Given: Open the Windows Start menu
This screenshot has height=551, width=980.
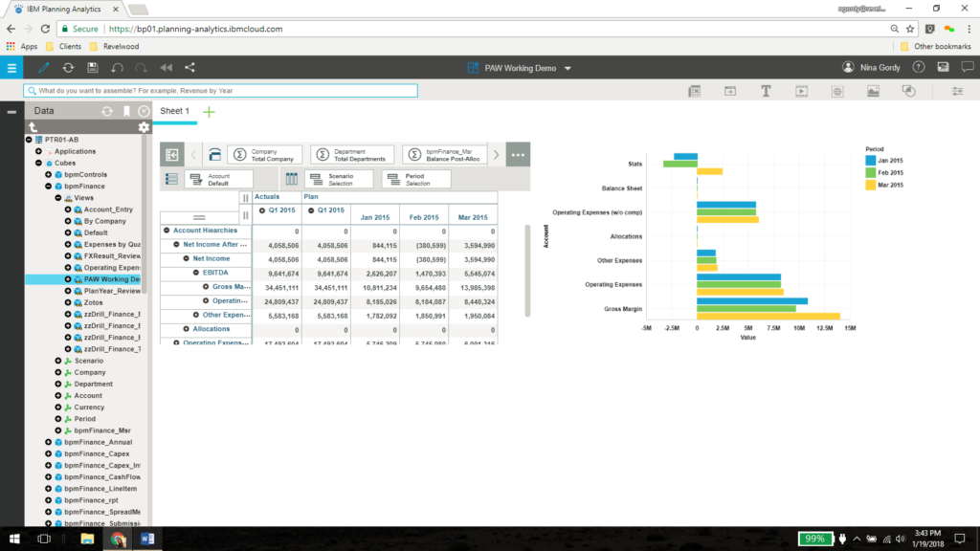Looking at the screenshot, I should [13, 539].
